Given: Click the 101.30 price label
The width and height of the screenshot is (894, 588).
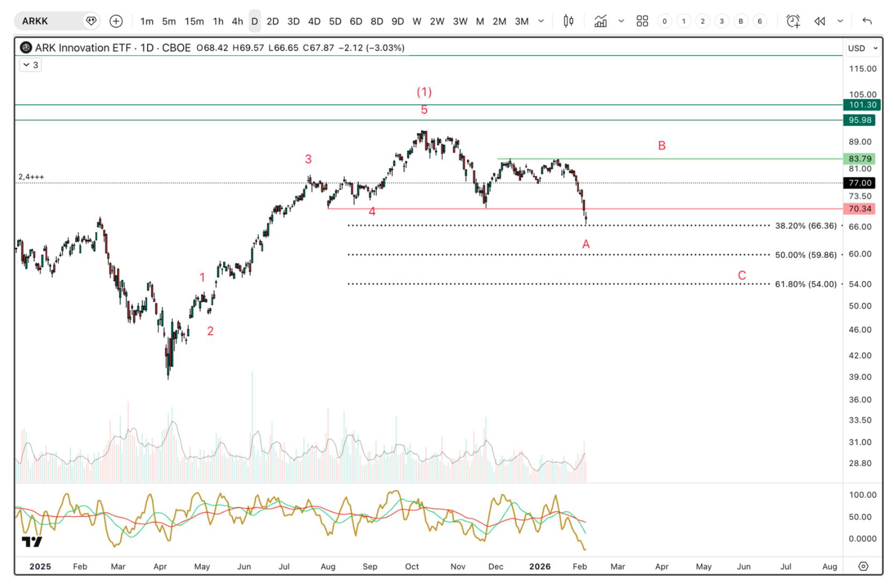Looking at the screenshot, I should [863, 105].
